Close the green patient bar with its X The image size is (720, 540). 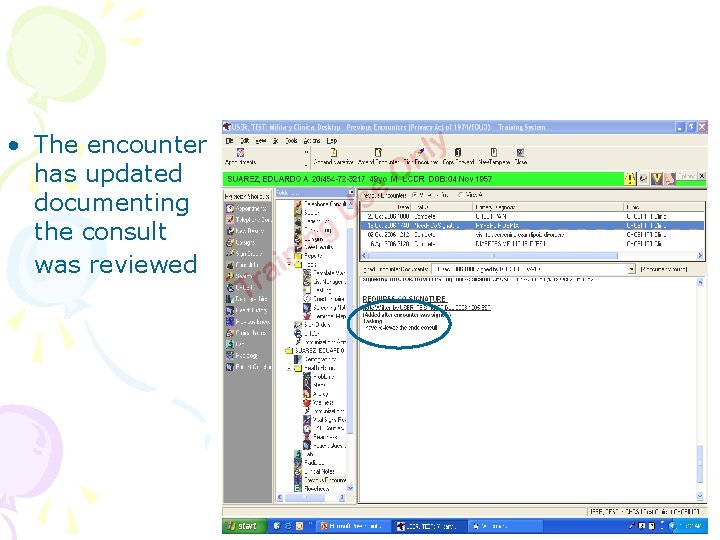(x=701, y=176)
